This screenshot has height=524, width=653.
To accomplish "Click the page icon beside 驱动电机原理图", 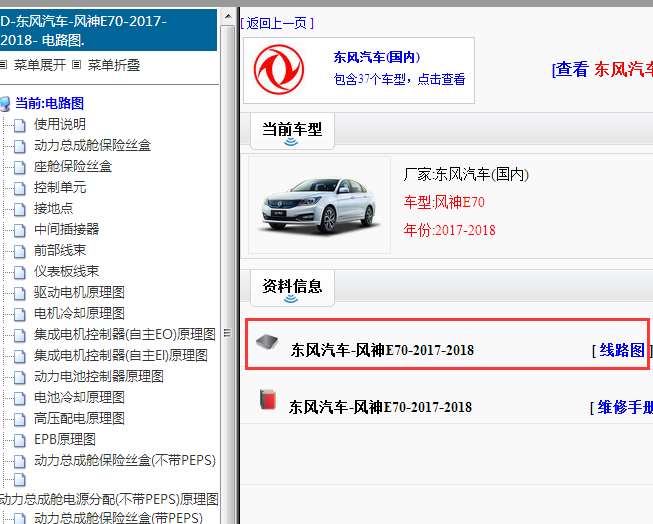I will coord(20,293).
